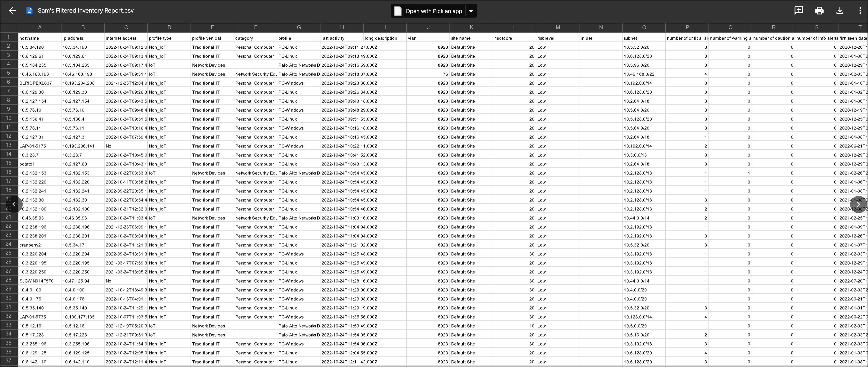868x367 pixels.
Task: Click the cell containing BLRIOPEXL637
Action: (x=36, y=83)
